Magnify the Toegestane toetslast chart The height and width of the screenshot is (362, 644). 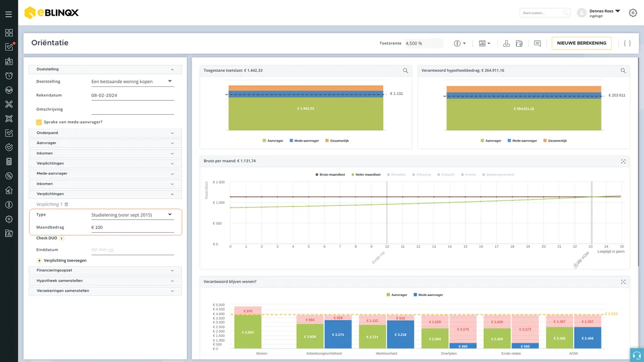pyautogui.click(x=406, y=70)
